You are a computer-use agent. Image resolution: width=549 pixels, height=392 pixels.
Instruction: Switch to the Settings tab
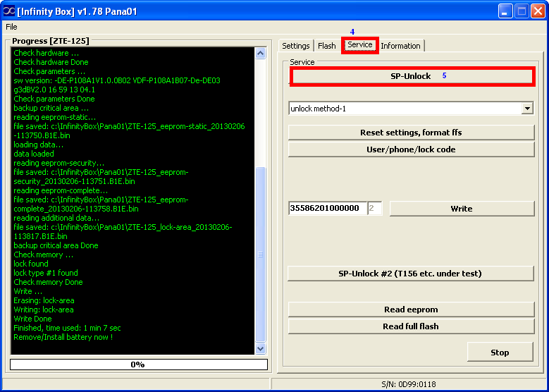296,46
